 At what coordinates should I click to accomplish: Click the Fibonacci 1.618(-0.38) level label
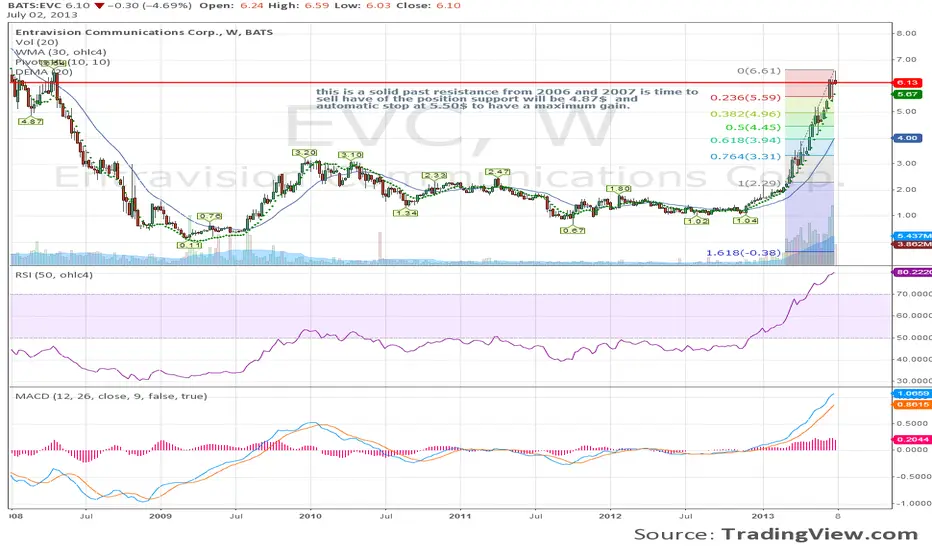pyautogui.click(x=744, y=253)
